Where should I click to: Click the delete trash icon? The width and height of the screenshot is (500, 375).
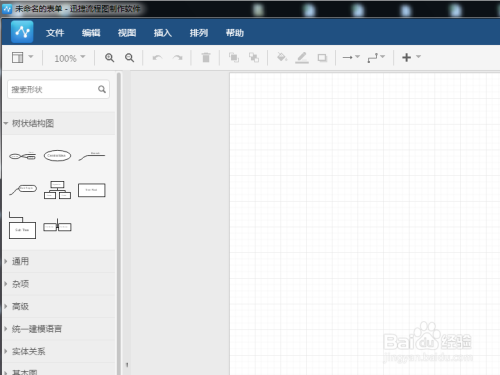206,57
